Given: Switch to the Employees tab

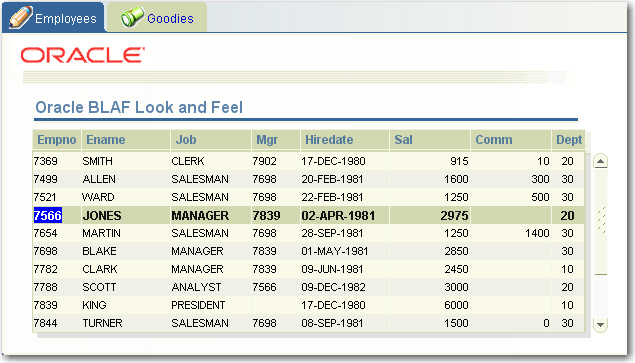Looking at the screenshot, I should 53,17.
